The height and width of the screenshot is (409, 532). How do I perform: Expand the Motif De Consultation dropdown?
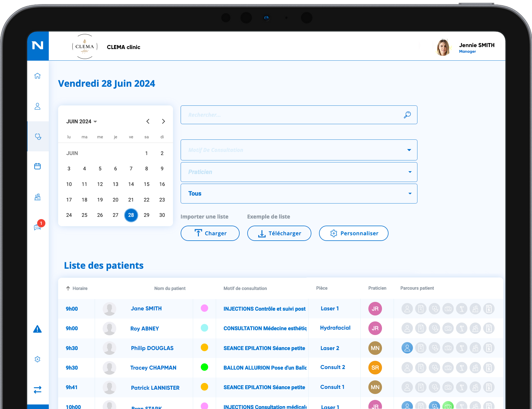click(299, 150)
